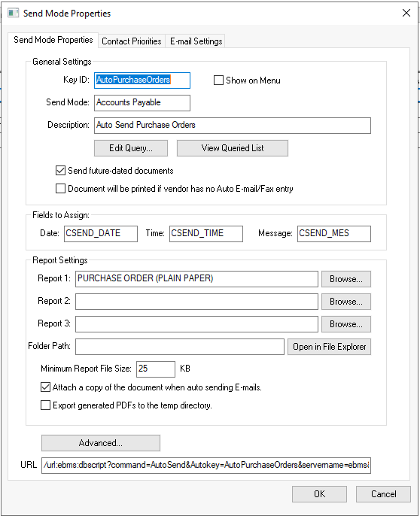This screenshot has width=420, height=519.
Task: Enable Export generated PDFs to temp directory
Action: [45, 405]
